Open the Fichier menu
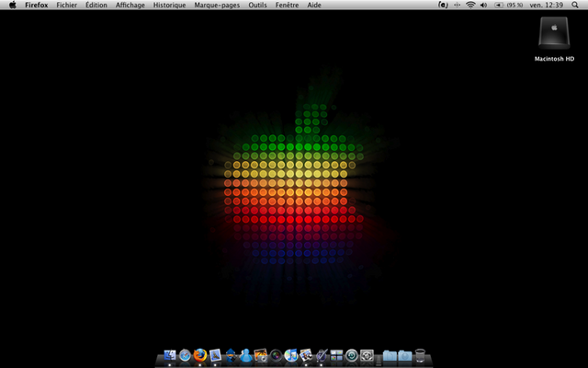The height and width of the screenshot is (368, 588). [67, 5]
